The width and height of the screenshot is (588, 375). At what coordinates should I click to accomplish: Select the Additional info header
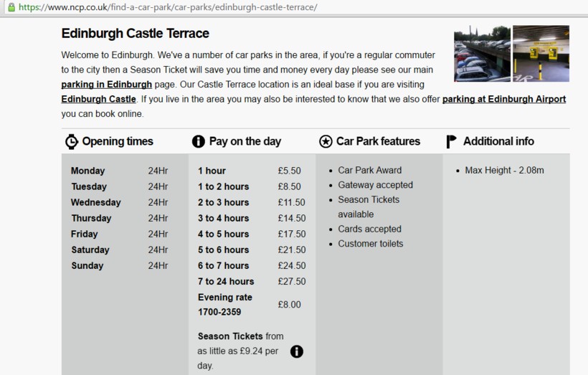[x=498, y=141]
